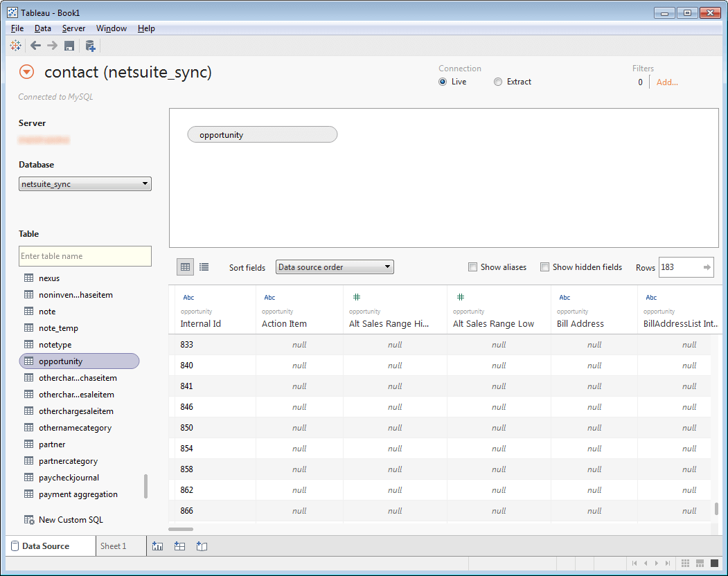This screenshot has height=576, width=728.
Task: Click the save icon in toolbar
Action: (69, 46)
